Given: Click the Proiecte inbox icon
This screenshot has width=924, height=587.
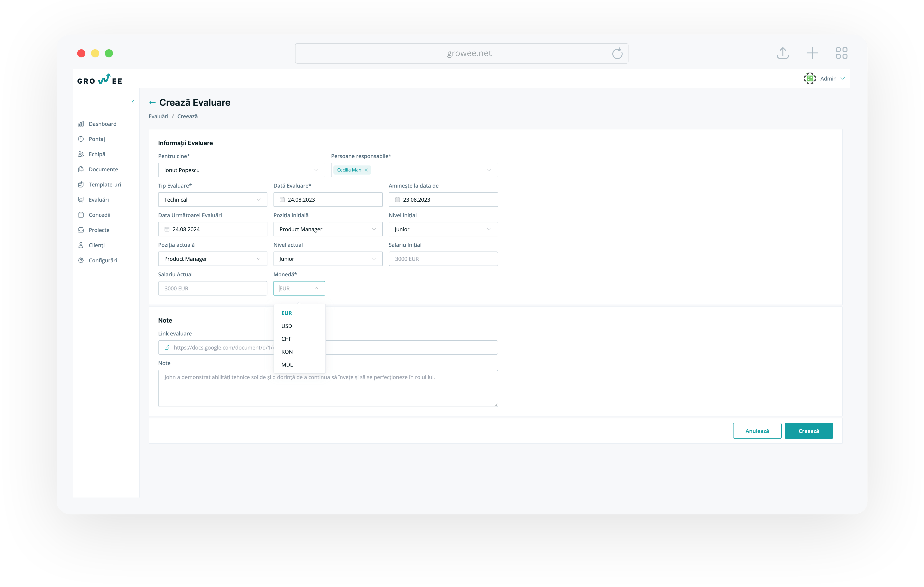Looking at the screenshot, I should 81,230.
